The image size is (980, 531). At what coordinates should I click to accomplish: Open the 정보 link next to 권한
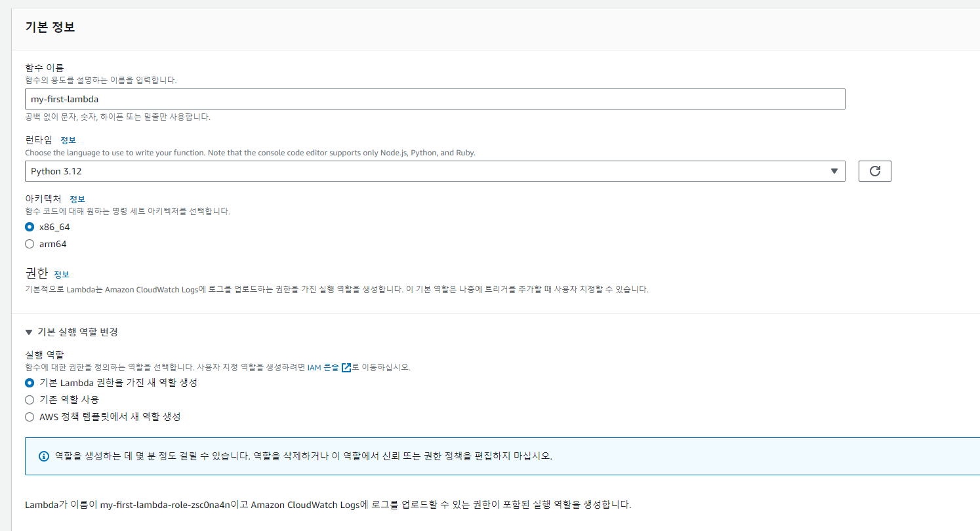pos(62,275)
